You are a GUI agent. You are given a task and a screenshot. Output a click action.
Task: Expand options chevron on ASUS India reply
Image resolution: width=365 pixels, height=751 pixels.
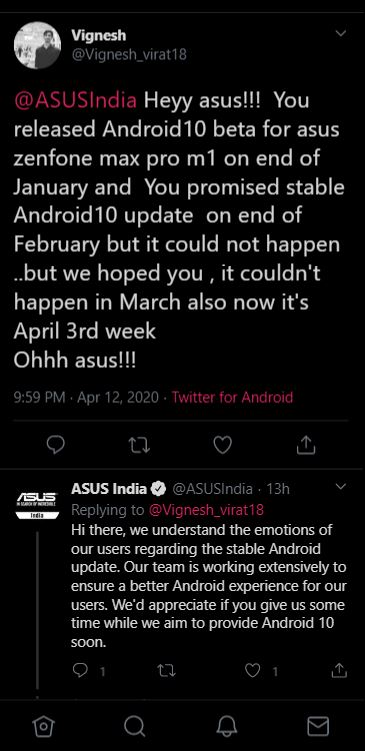pos(341,487)
